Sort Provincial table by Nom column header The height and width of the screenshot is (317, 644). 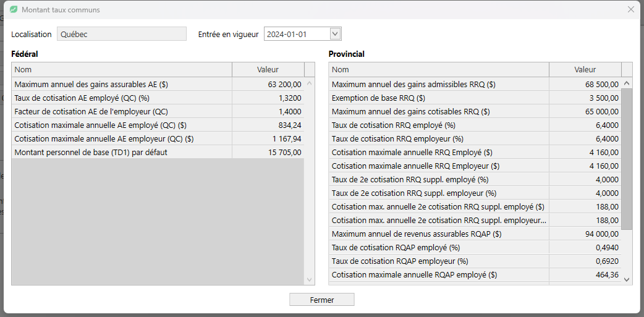(439, 70)
